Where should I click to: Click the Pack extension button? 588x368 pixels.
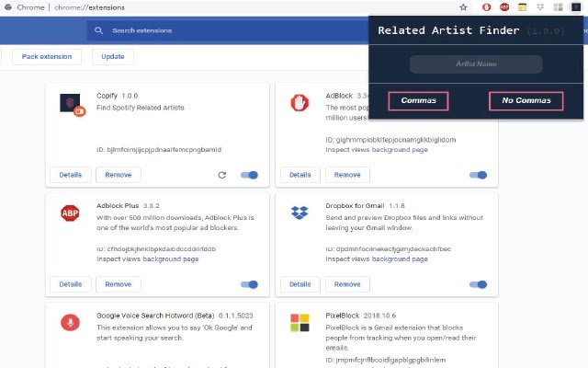tap(47, 57)
